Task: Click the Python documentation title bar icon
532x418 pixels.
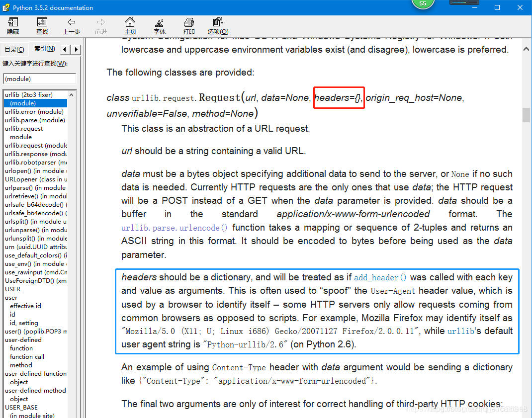Action: [6, 7]
